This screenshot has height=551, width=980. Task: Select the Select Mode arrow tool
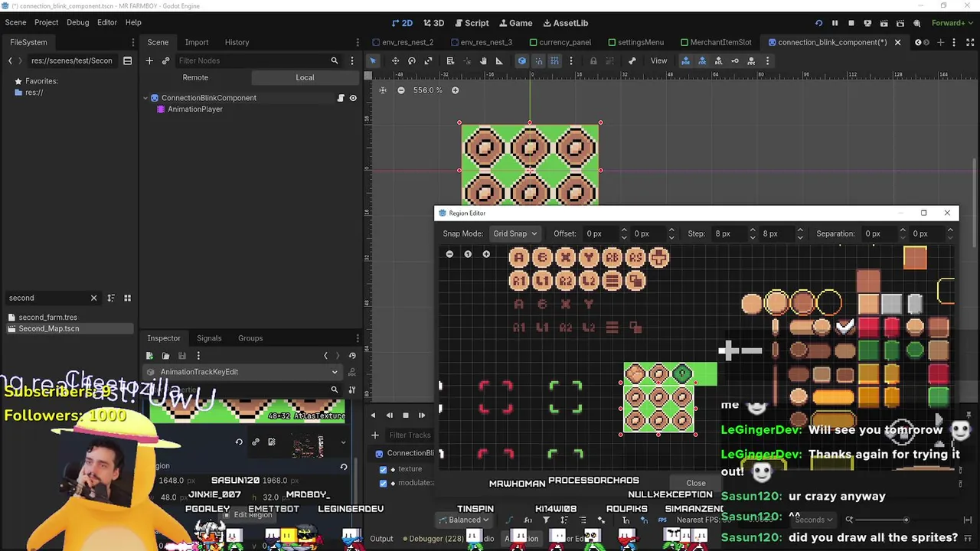point(373,60)
